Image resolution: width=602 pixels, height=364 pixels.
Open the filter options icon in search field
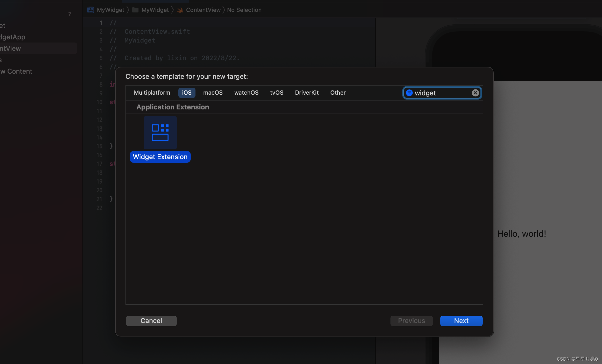pos(409,93)
